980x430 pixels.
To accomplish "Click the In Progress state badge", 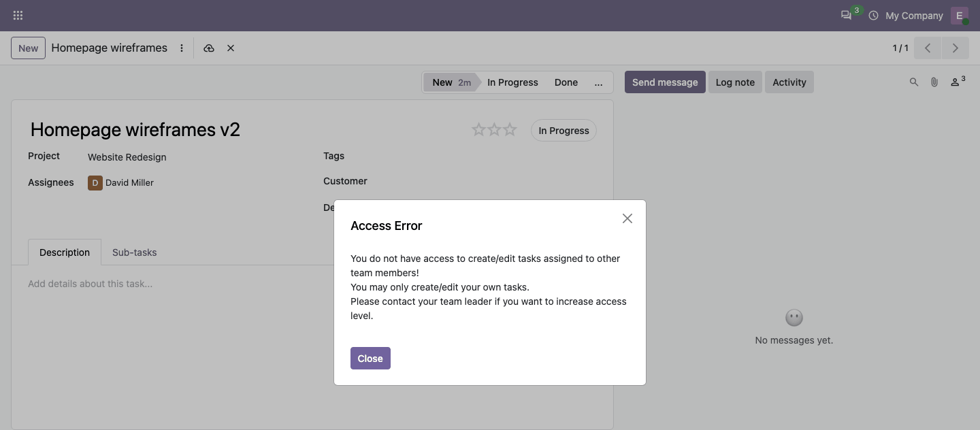I will [x=563, y=131].
